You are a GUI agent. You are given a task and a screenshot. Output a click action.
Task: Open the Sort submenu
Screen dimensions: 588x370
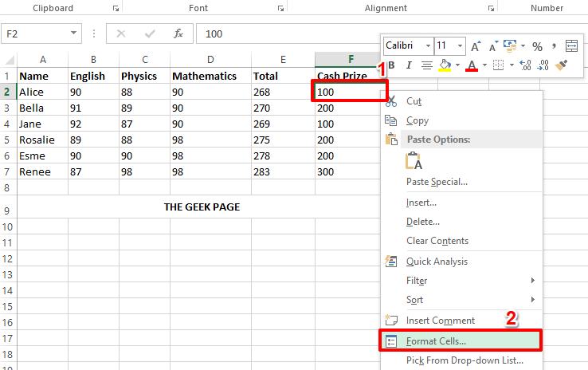click(414, 300)
